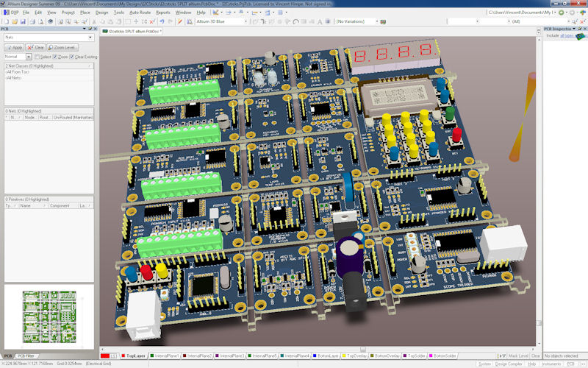Screen dimensions: 588x368
Task: Click the 'all types' link in PCB Inspector
Action: click(567, 35)
